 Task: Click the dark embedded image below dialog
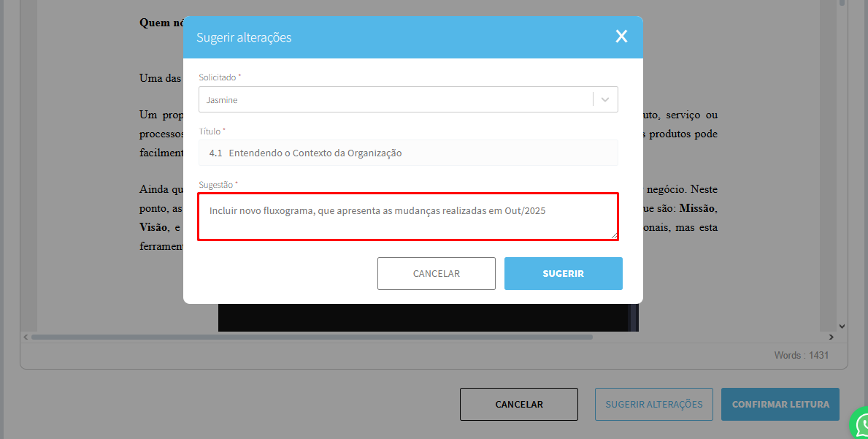428,318
